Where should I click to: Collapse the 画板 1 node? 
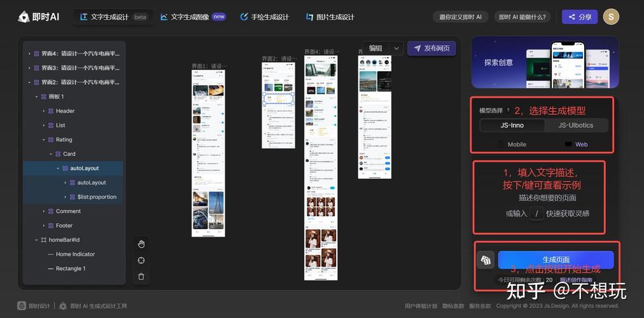(36, 97)
